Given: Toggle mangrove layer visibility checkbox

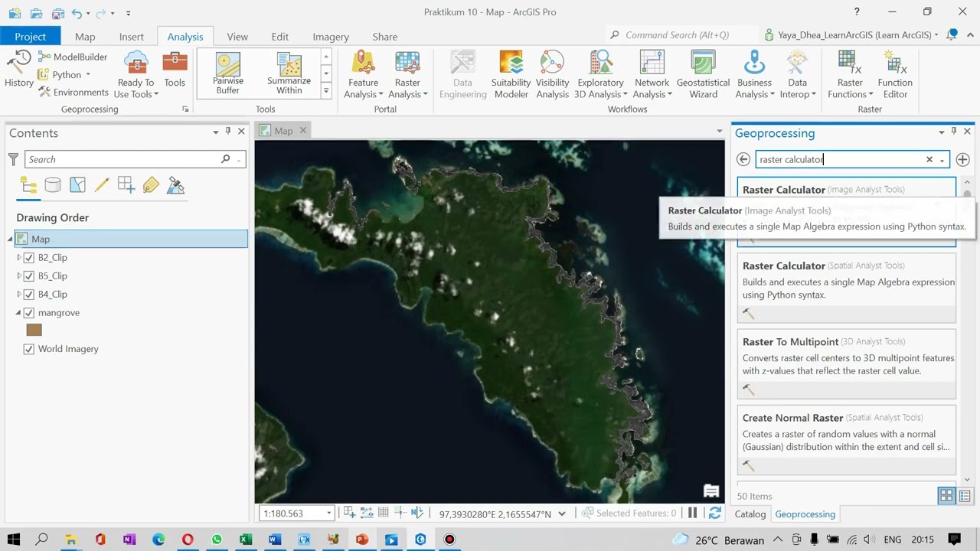Looking at the screenshot, I should pos(29,312).
